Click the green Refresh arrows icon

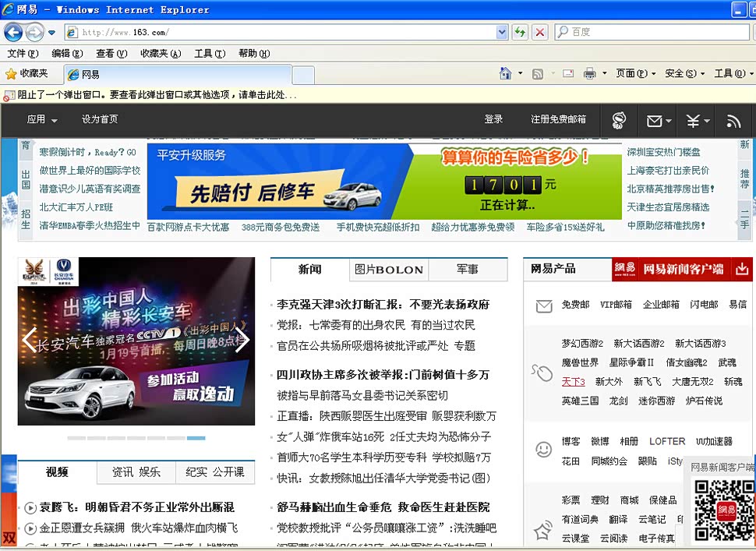coord(519,32)
